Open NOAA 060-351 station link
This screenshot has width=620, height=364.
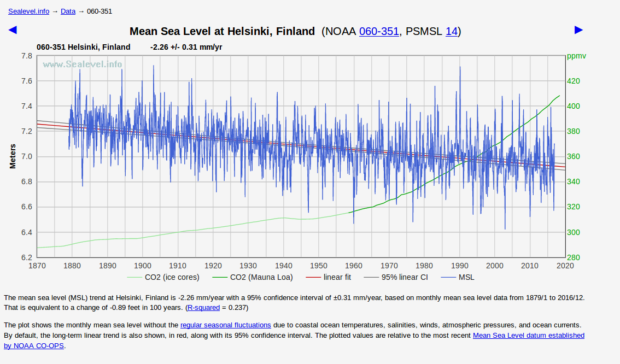(379, 32)
